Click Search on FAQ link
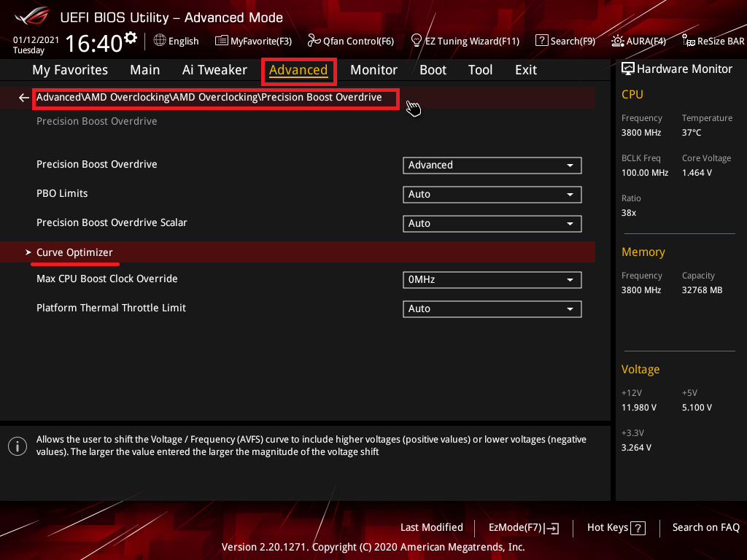 tap(706, 527)
